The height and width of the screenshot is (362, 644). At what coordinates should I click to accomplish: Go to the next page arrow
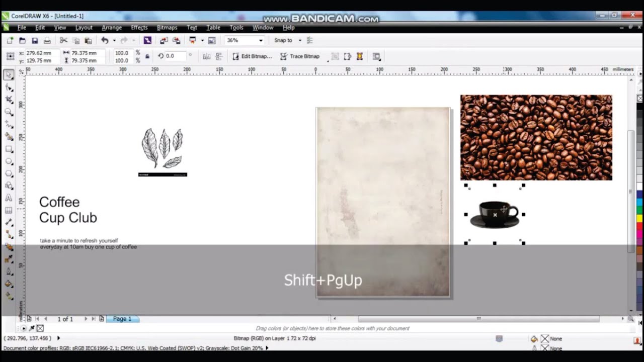(86, 319)
